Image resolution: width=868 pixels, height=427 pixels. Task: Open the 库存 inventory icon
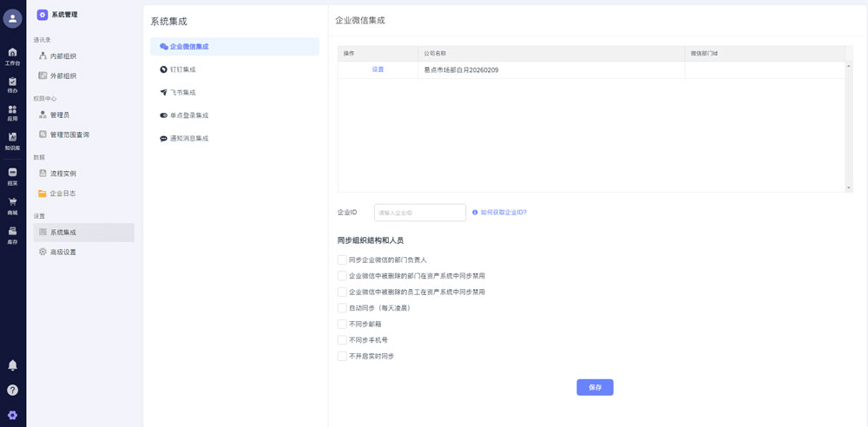tap(12, 234)
